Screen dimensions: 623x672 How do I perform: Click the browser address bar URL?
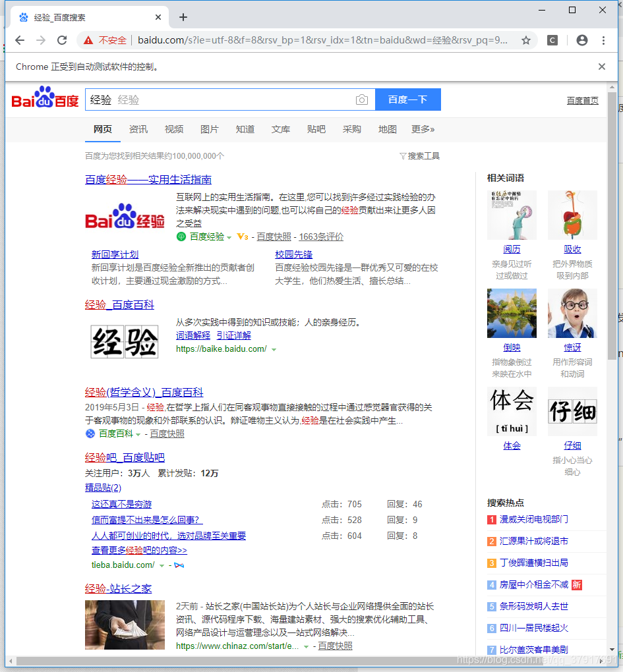tap(322, 40)
